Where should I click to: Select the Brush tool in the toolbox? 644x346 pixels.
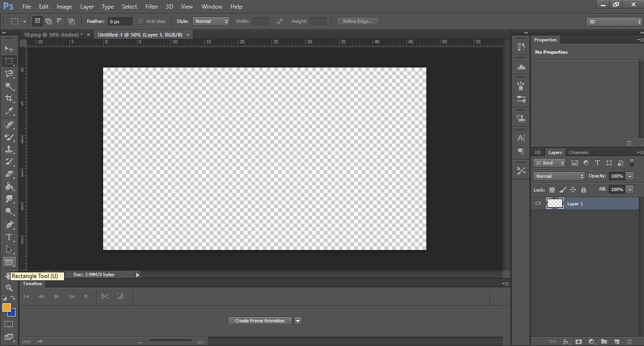tap(9, 137)
